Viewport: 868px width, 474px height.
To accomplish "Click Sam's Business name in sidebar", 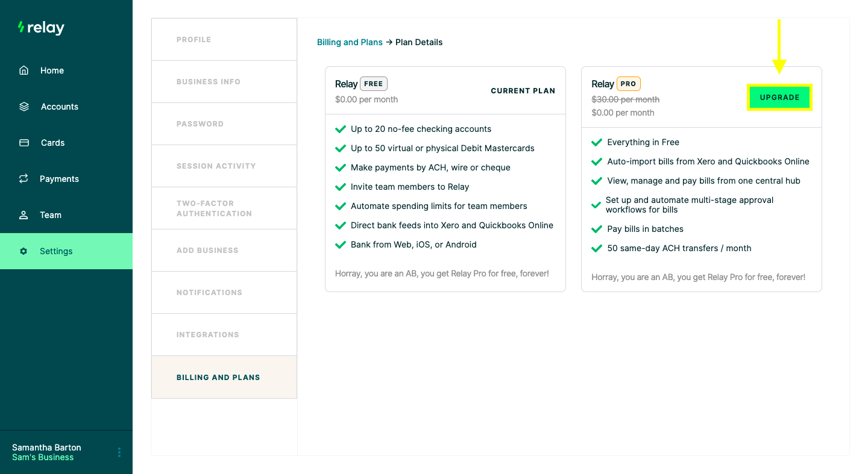I will pyautogui.click(x=43, y=457).
